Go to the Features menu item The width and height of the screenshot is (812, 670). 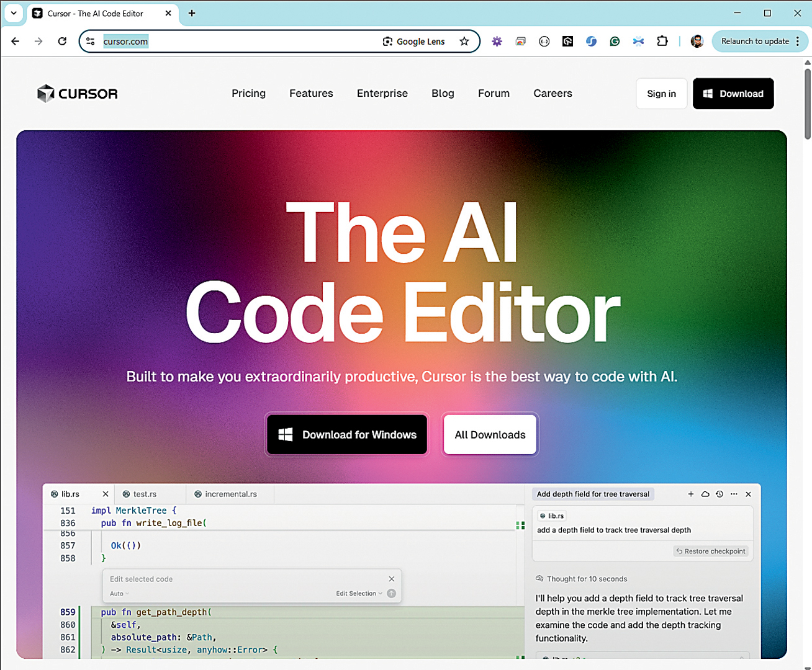click(311, 94)
